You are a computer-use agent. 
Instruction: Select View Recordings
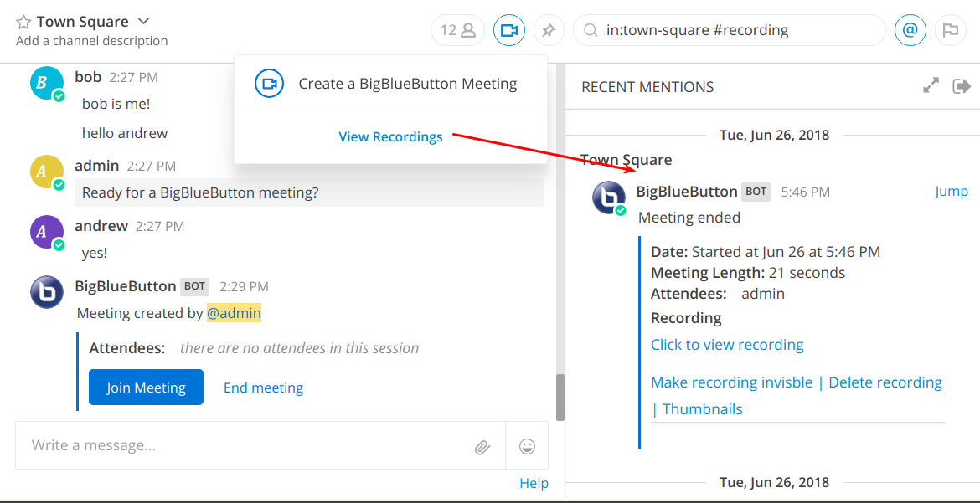click(x=390, y=137)
